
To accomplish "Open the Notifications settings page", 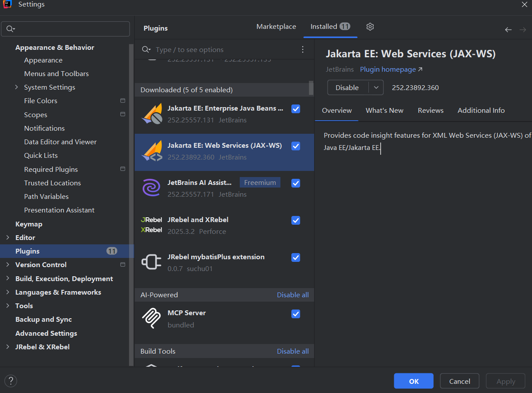I will click(44, 128).
